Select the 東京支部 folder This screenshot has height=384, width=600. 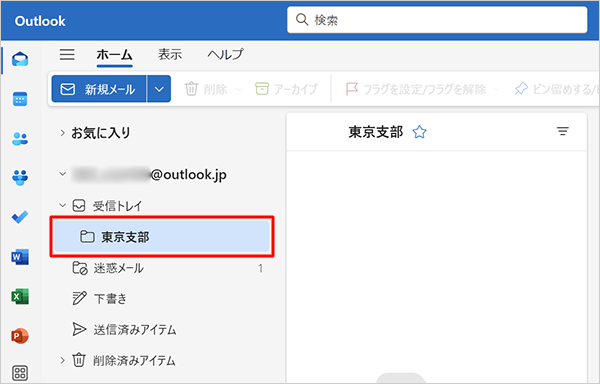coord(162,237)
